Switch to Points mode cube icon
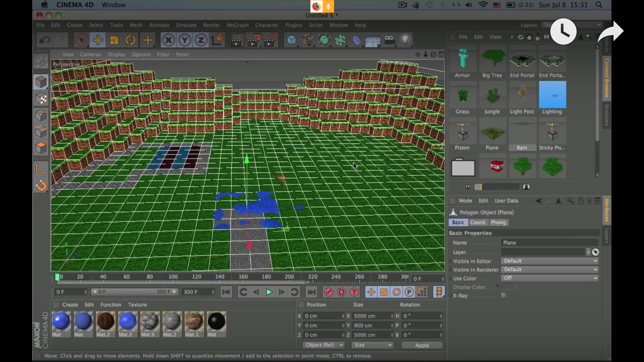This screenshot has width=644, height=362. tap(41, 115)
